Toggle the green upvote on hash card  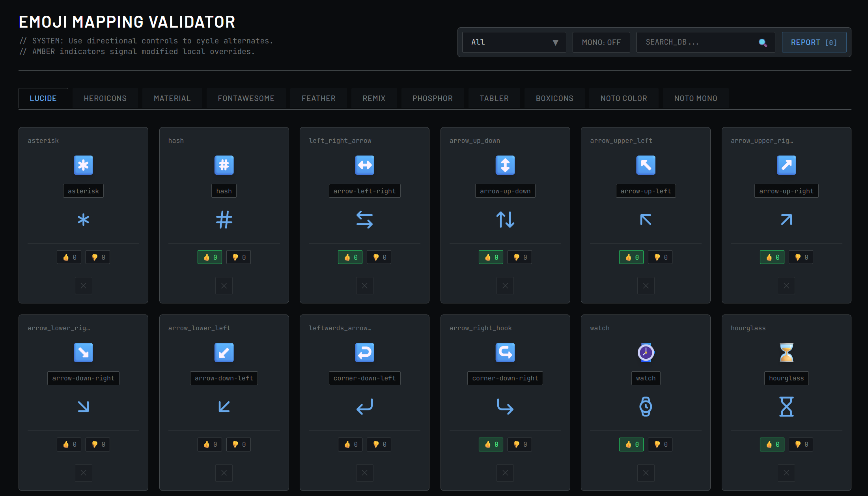pyautogui.click(x=209, y=257)
